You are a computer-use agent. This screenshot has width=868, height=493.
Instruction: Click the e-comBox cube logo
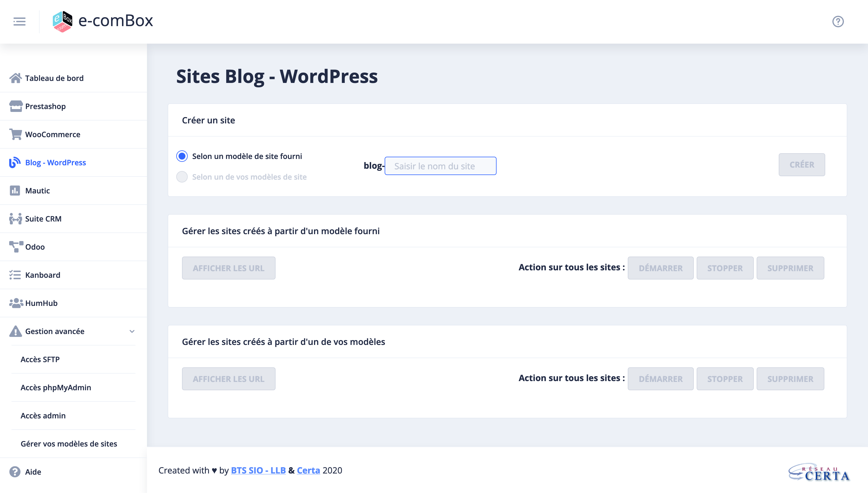[63, 21]
